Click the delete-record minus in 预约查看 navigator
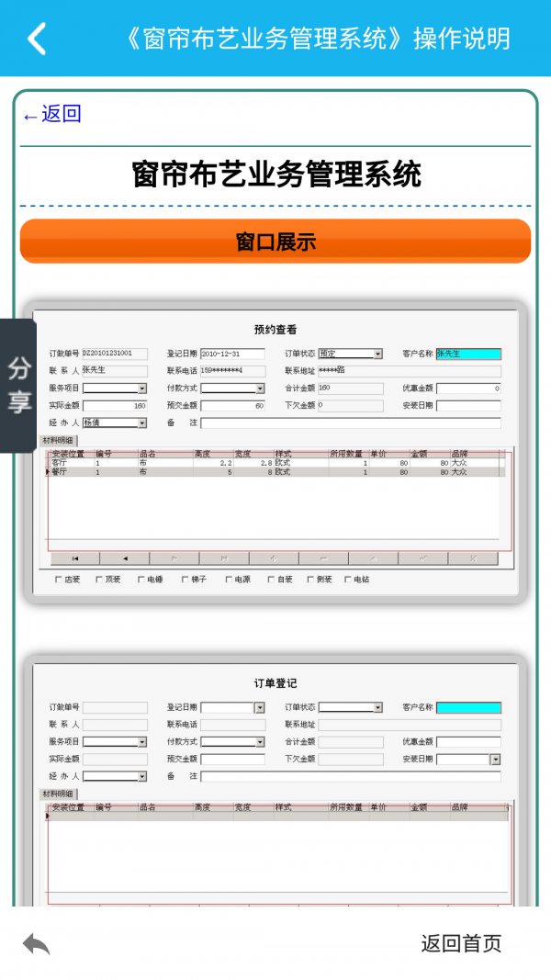This screenshot has width=551, height=980. (x=323, y=558)
